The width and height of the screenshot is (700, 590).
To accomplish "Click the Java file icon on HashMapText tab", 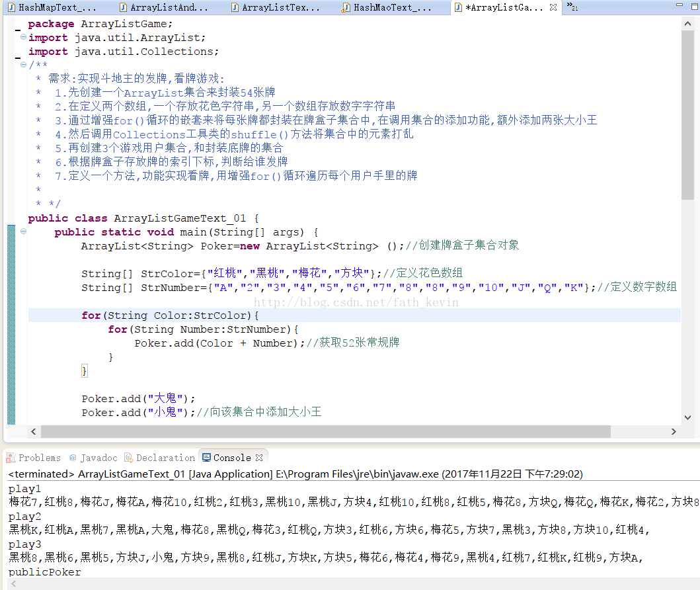I will pyautogui.click(x=11, y=7).
